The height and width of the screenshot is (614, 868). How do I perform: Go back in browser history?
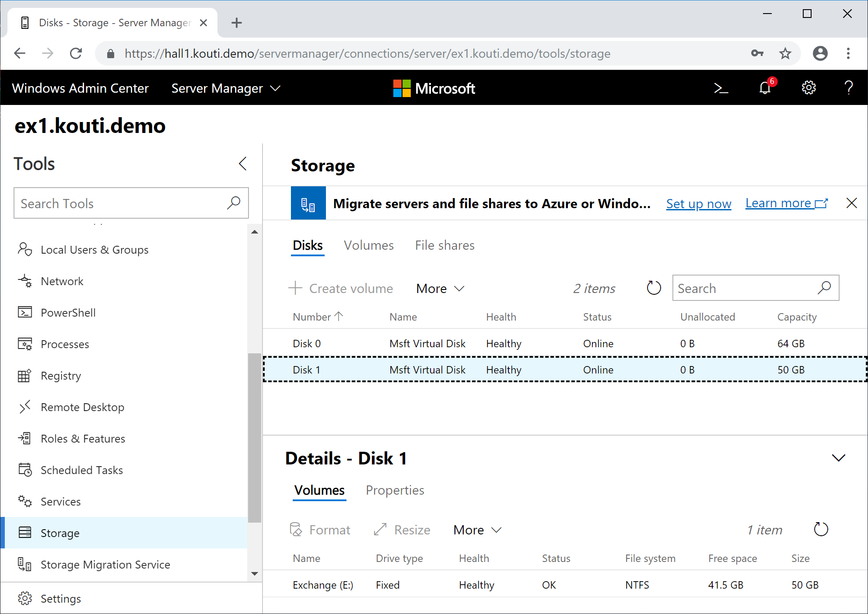[x=20, y=53]
